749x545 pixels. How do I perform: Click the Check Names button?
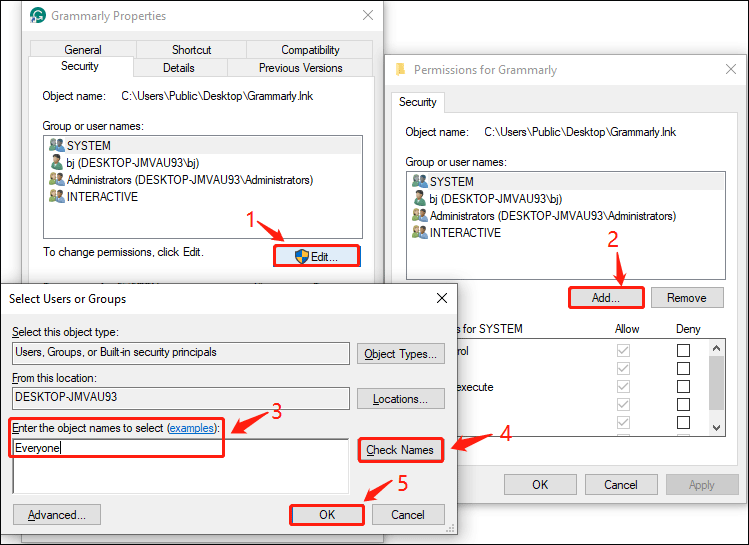click(400, 450)
